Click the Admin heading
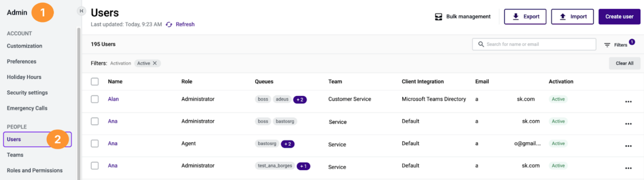This screenshot has height=180, width=644. (17, 13)
